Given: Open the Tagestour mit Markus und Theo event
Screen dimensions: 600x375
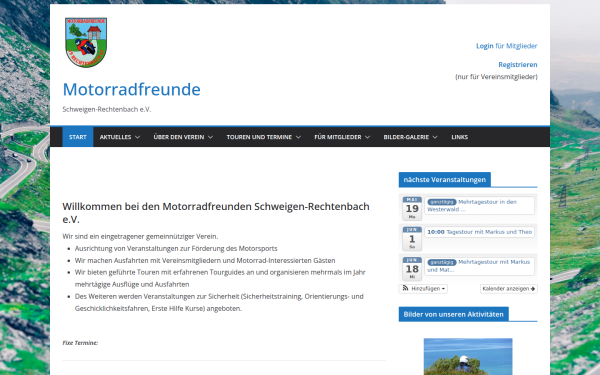Looking at the screenshot, I should pyautogui.click(x=479, y=232).
